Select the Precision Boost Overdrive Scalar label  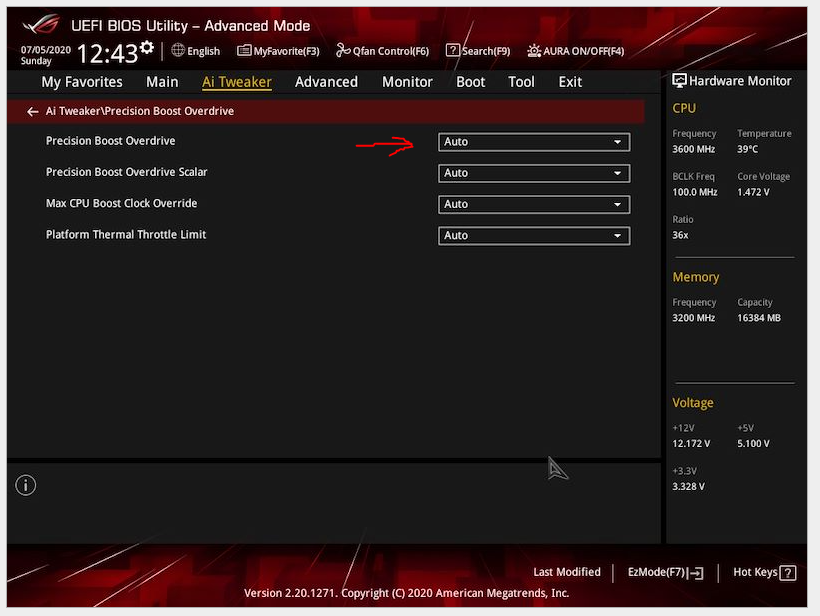[127, 172]
